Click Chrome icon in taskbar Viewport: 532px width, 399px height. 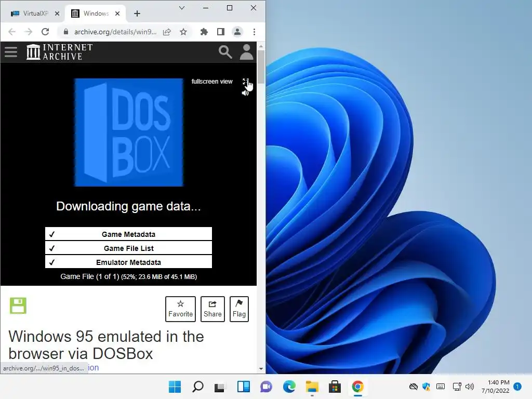357,387
